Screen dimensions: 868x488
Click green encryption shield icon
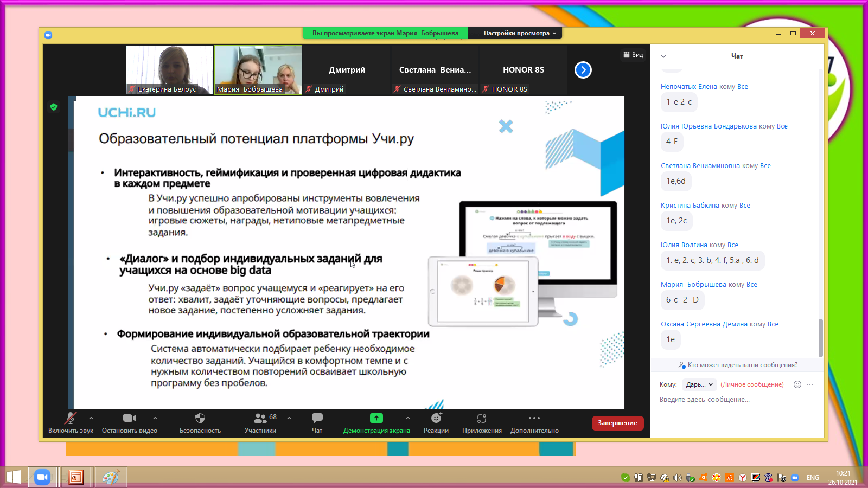tap(54, 107)
